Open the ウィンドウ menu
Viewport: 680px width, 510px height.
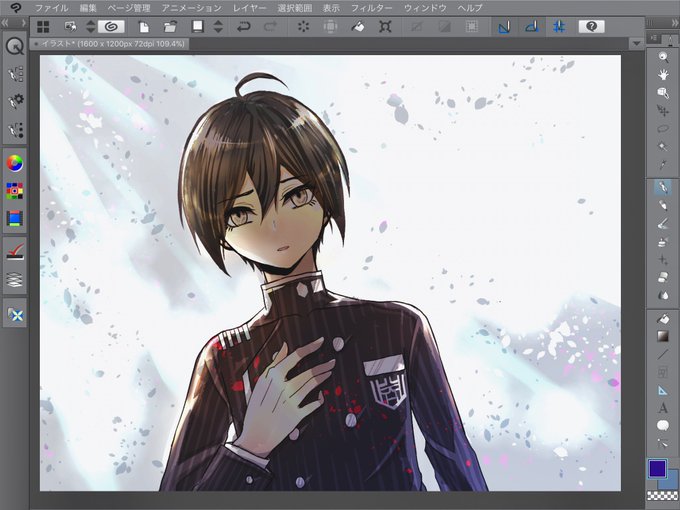point(425,8)
